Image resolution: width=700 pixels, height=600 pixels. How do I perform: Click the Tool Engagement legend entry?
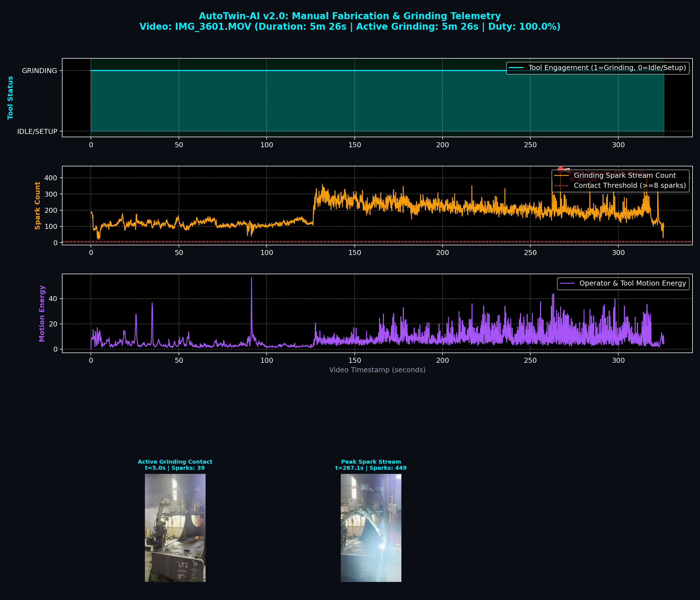click(597, 68)
